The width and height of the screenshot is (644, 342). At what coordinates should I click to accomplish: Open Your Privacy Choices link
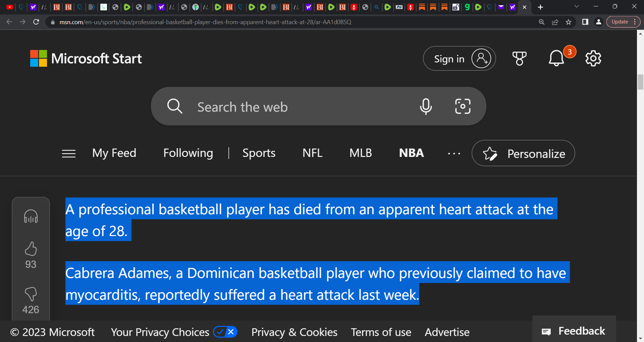[160, 332]
